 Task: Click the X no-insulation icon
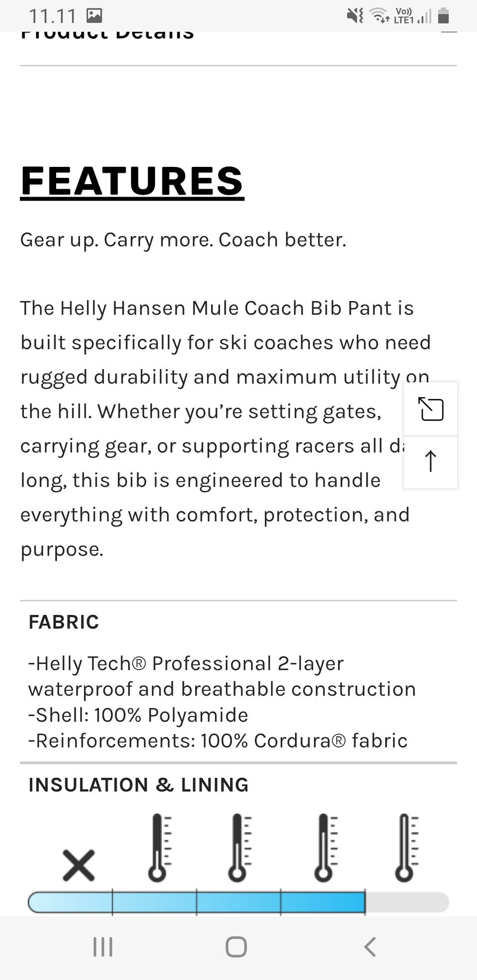tap(79, 865)
